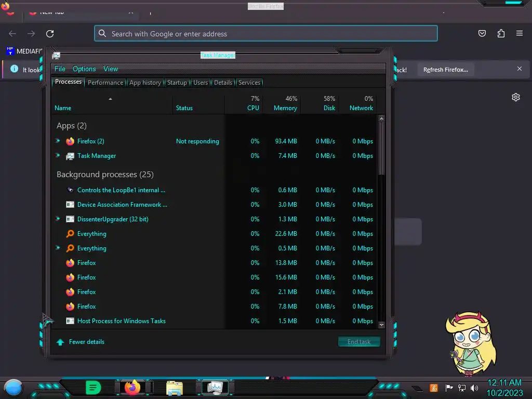Click the Device Association Framework icon
Screen dimensions: 532x399
pyautogui.click(x=70, y=205)
